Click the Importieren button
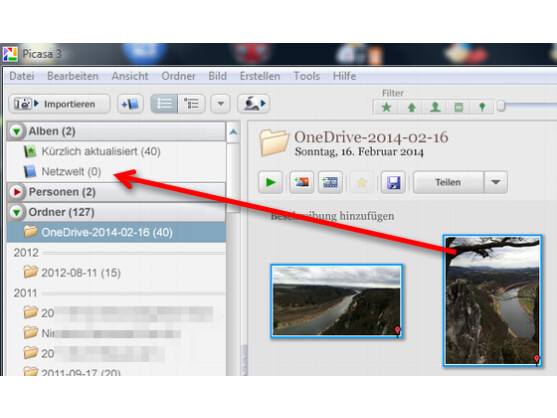Image resolution: width=557 pixels, height=418 pixels. [59, 104]
